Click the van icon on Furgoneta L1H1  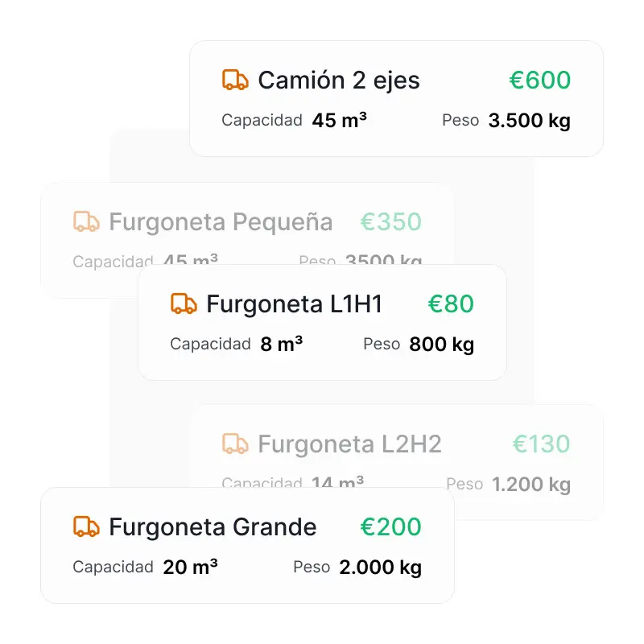tap(182, 303)
